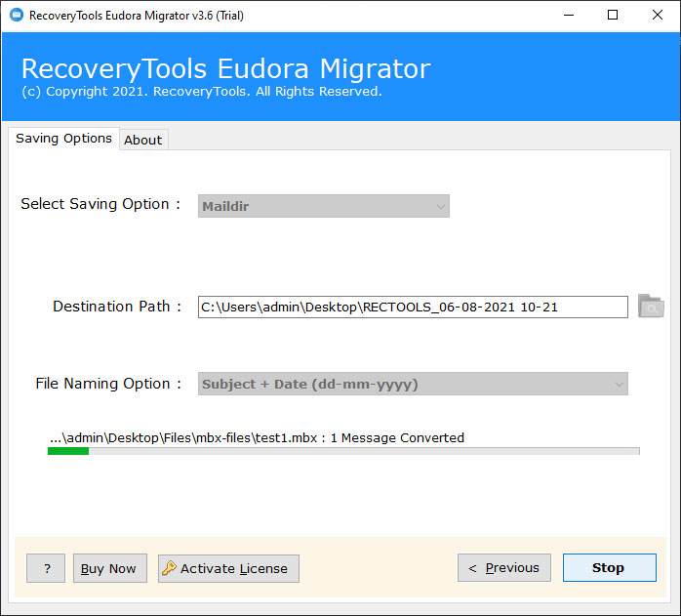681x616 pixels.
Task: Open the Buy Now button
Action: click(110, 568)
